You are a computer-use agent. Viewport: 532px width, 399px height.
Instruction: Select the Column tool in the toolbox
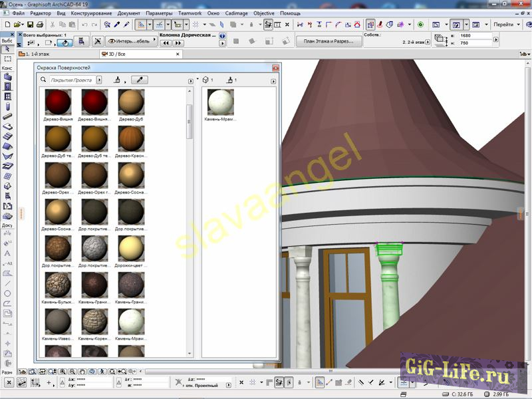(x=7, y=106)
